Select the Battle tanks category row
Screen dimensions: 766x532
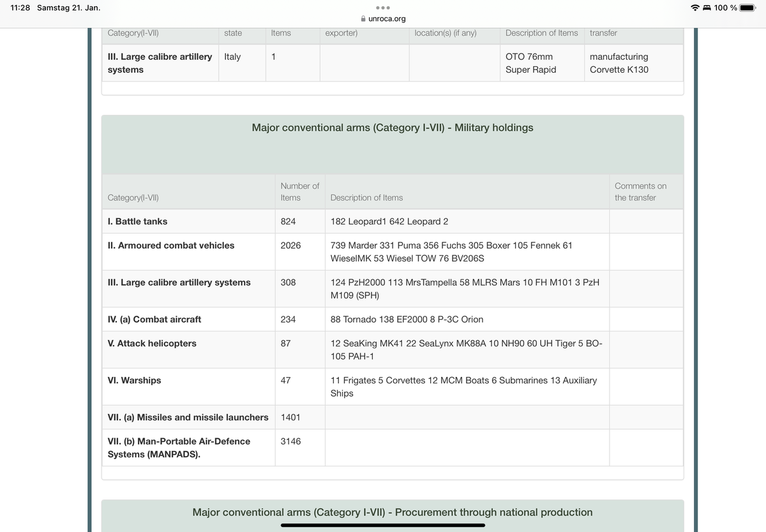[x=138, y=221]
